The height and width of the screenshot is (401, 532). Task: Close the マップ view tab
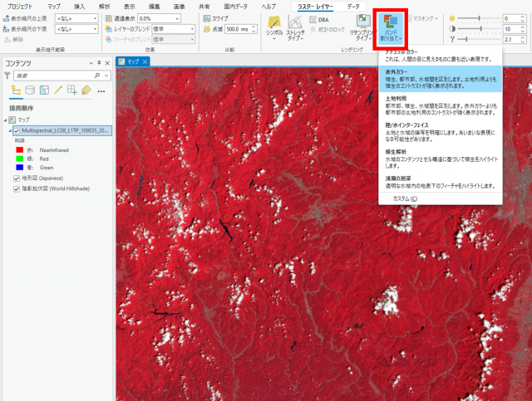click(145, 61)
